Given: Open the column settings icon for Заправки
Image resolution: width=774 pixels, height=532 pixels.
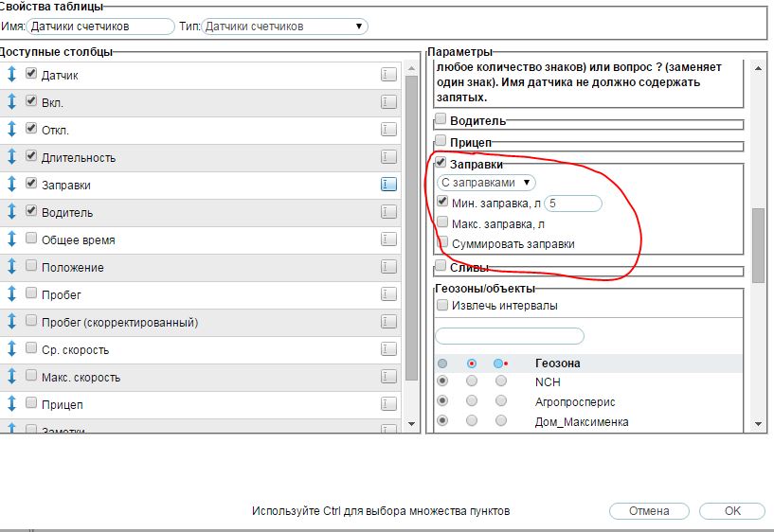Looking at the screenshot, I should coord(388,185).
